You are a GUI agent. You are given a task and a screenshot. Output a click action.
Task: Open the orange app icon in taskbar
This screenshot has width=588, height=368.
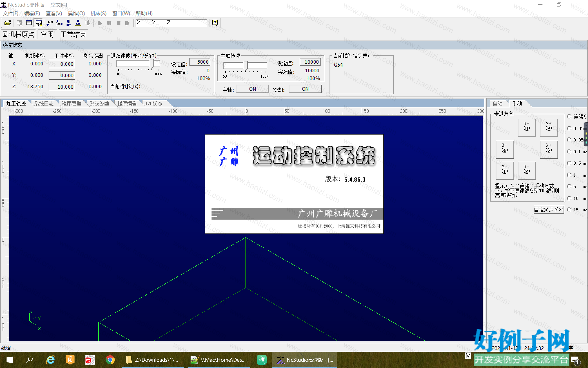coord(70,360)
